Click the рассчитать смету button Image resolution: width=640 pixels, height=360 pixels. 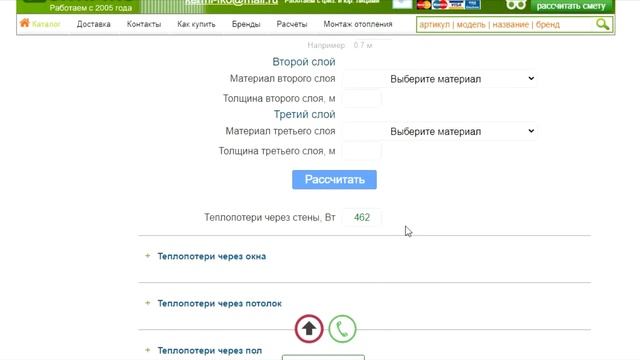[571, 6]
